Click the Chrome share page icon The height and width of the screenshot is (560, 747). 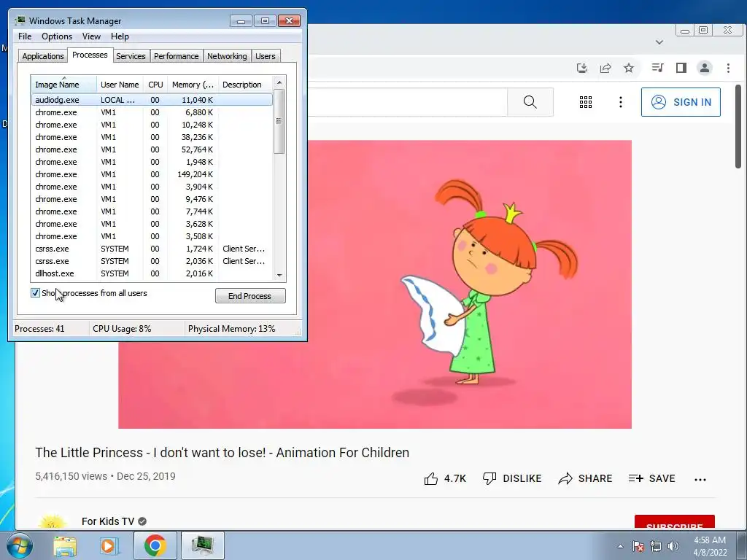(x=605, y=68)
